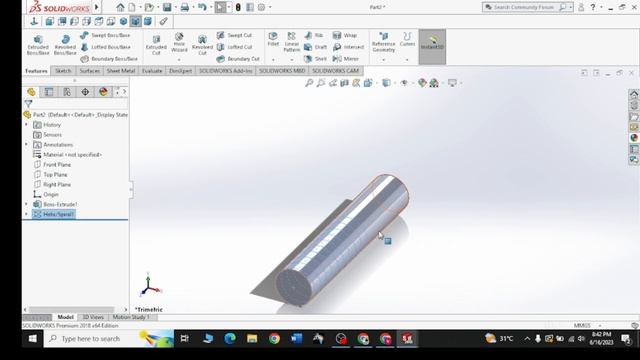Open the Appearances task pane icon
640x360 pixels.
633,138
